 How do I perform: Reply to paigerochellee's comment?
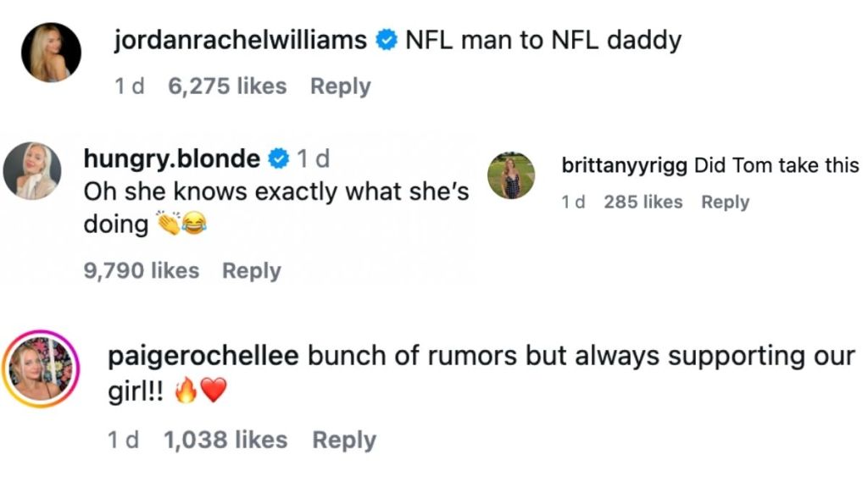pos(343,441)
